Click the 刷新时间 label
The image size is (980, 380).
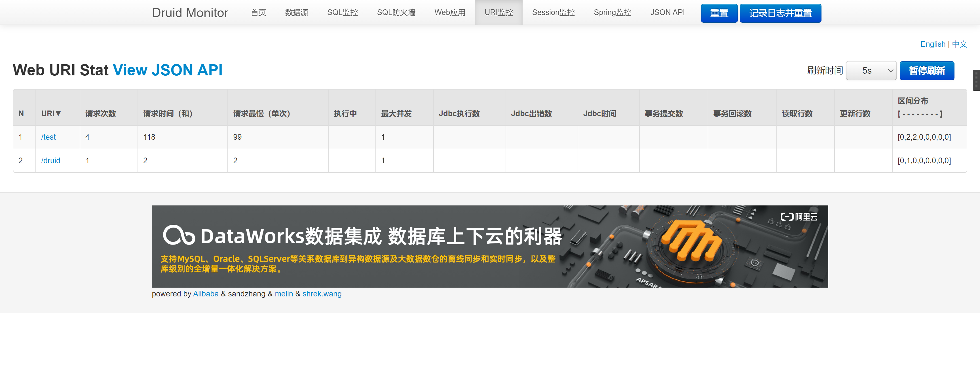(x=825, y=71)
